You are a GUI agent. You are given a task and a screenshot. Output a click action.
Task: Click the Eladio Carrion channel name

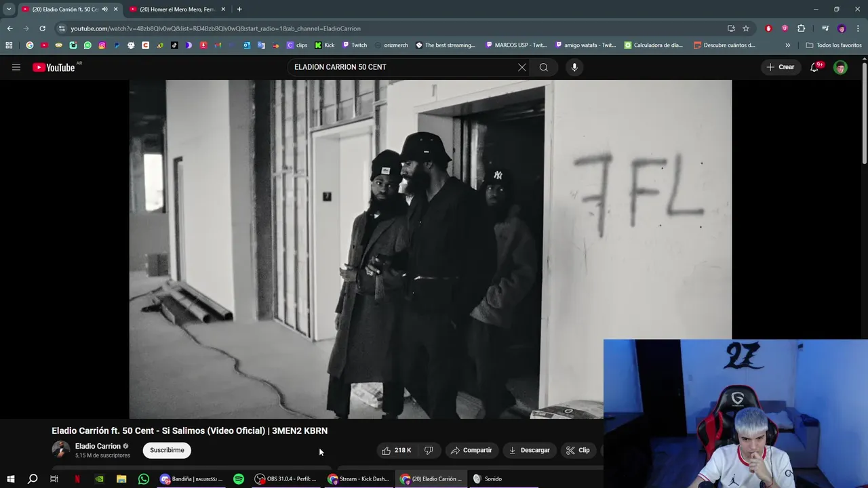pyautogui.click(x=98, y=446)
